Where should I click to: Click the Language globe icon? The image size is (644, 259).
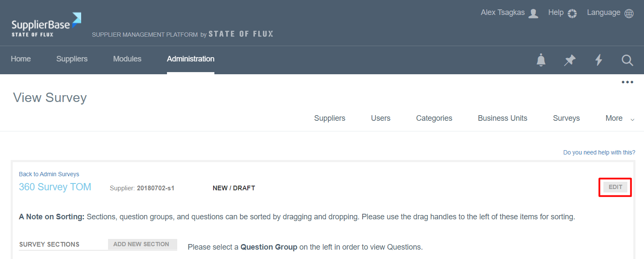(x=629, y=13)
